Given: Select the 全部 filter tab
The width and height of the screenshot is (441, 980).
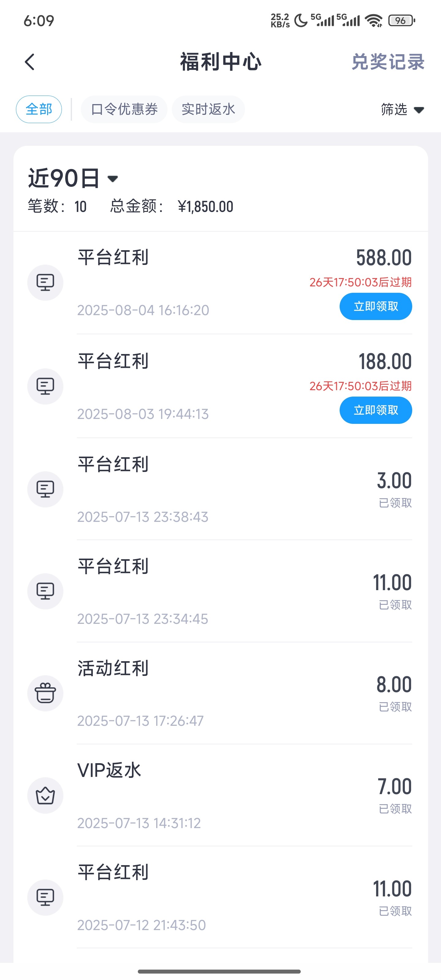Looking at the screenshot, I should tap(39, 110).
